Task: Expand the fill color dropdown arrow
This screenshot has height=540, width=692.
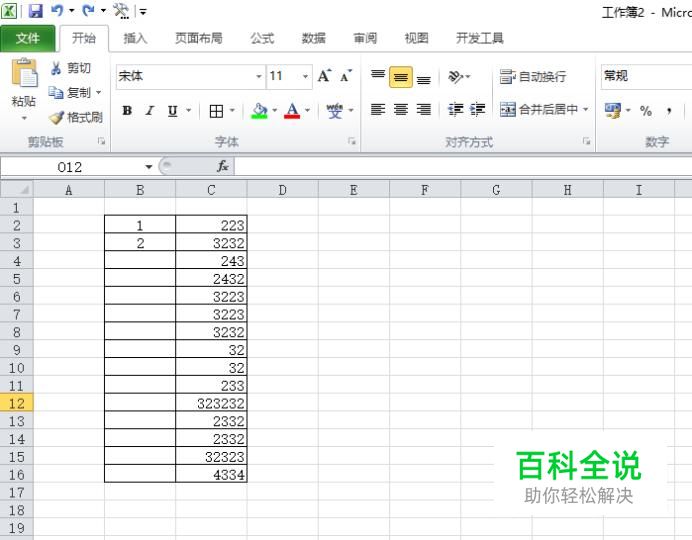Action: click(x=274, y=110)
